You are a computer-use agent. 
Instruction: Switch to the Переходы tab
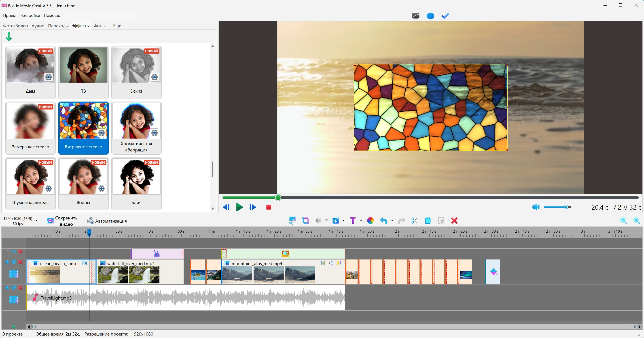tap(58, 26)
